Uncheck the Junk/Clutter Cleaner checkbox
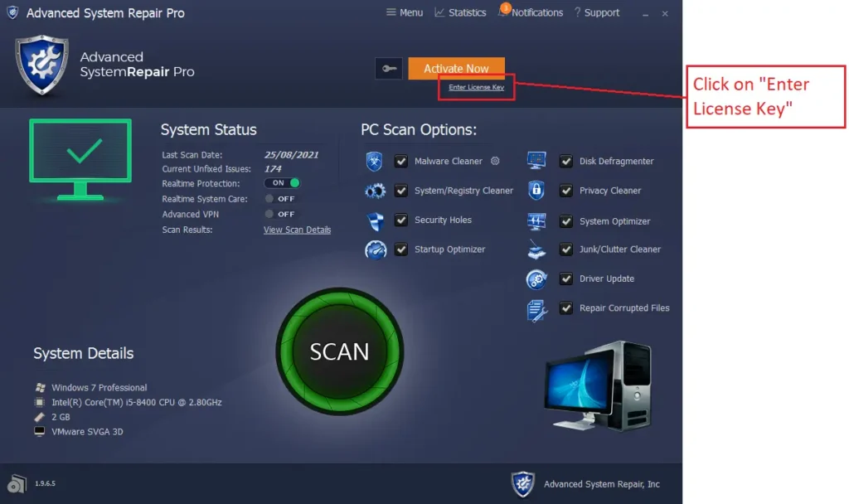849x504 pixels. click(x=565, y=250)
